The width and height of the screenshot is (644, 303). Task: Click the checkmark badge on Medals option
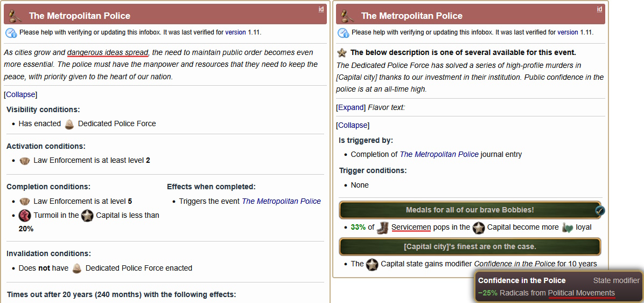tap(600, 211)
